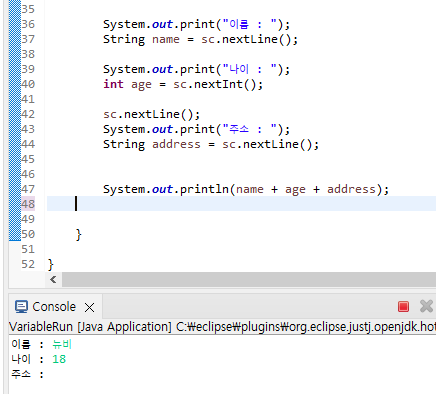This screenshot has height=394, width=436.
Task: Click line number 52 in the gutter
Action: [28, 264]
